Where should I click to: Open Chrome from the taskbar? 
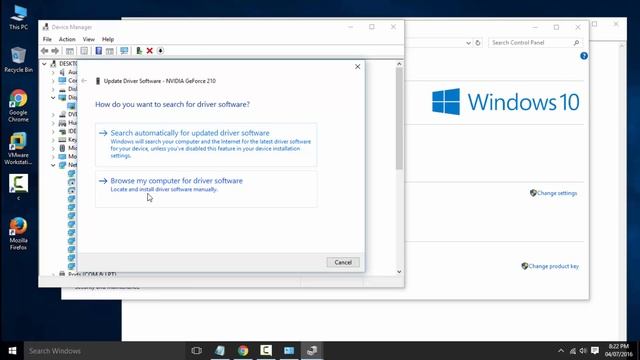click(x=243, y=351)
